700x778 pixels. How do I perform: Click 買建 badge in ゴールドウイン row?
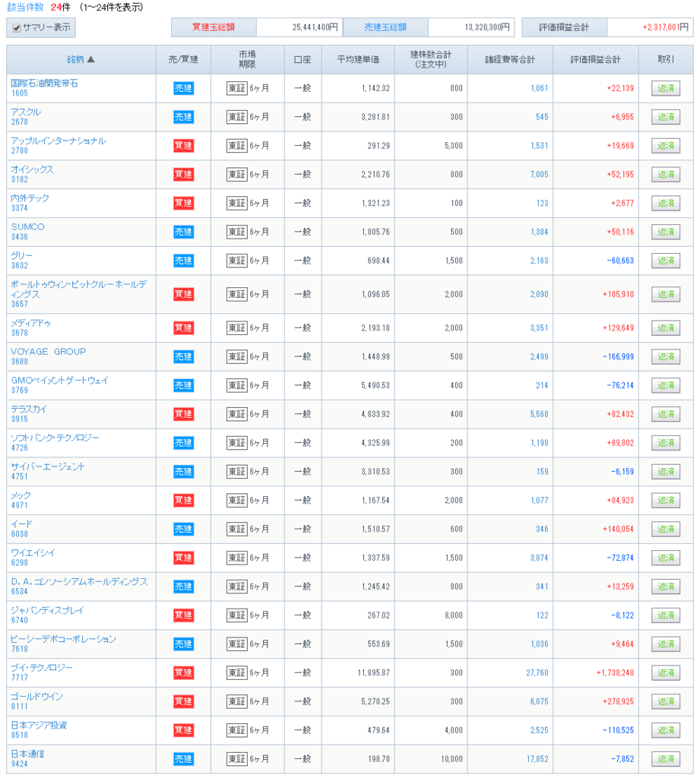pyautogui.click(x=183, y=701)
